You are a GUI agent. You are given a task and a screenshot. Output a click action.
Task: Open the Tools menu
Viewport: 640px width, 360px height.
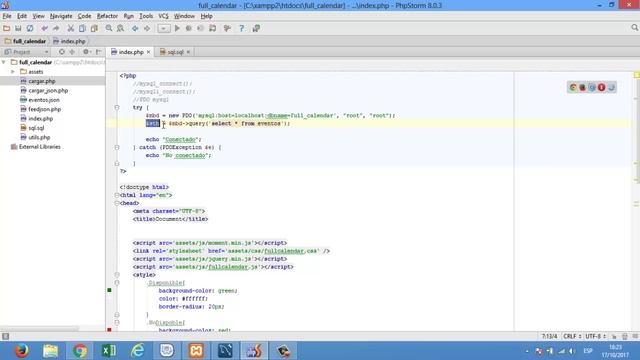click(x=146, y=16)
